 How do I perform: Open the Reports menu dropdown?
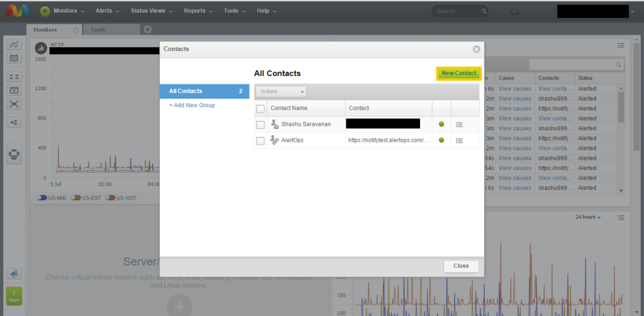point(198,11)
